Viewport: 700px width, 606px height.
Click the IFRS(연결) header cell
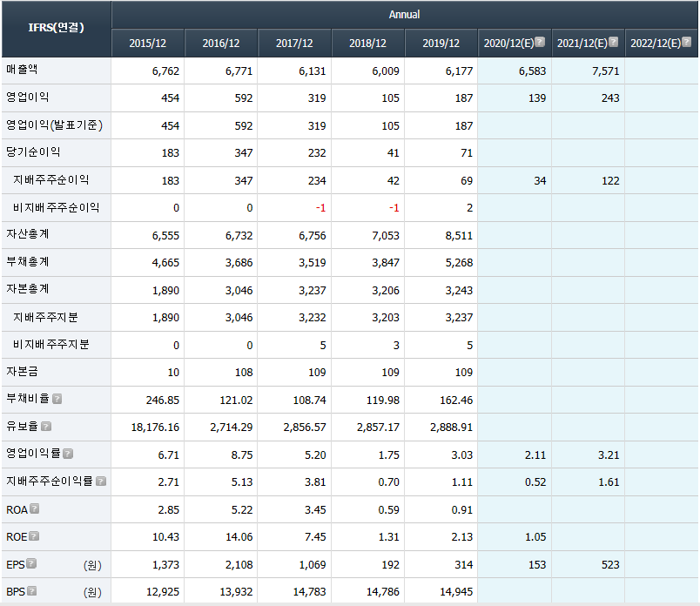57,28
